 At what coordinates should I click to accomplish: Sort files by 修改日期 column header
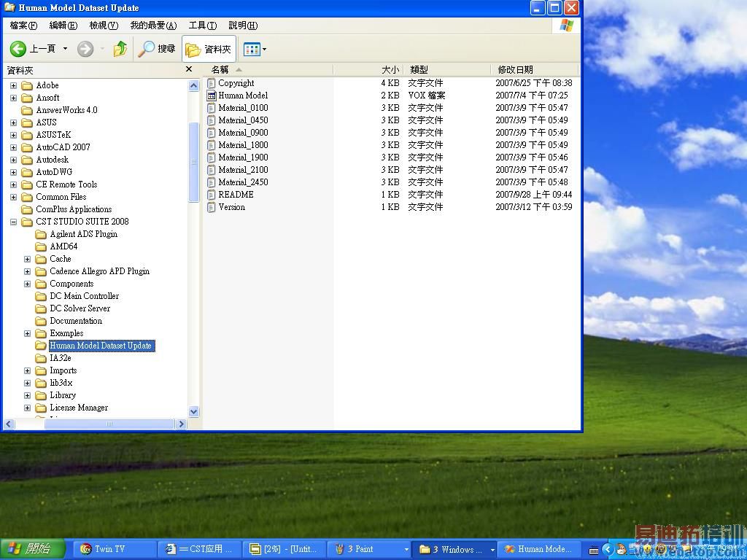[x=534, y=69]
